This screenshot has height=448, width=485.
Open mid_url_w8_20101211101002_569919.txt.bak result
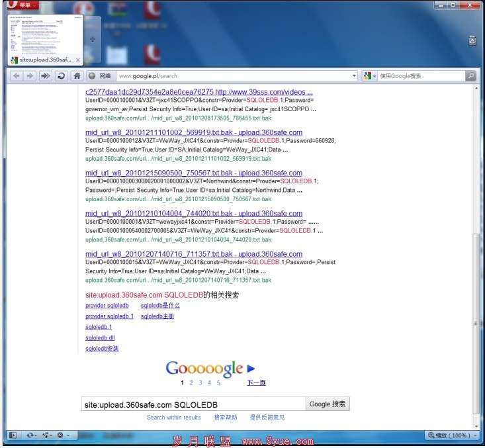(x=194, y=132)
